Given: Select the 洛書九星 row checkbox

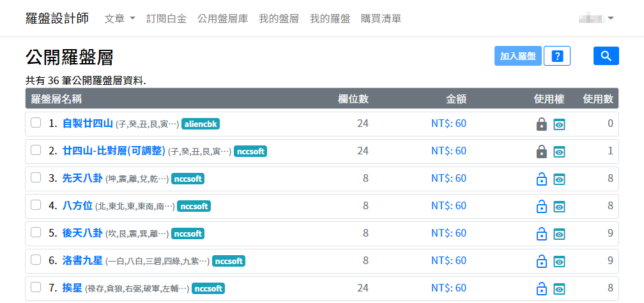Looking at the screenshot, I should point(36,260).
